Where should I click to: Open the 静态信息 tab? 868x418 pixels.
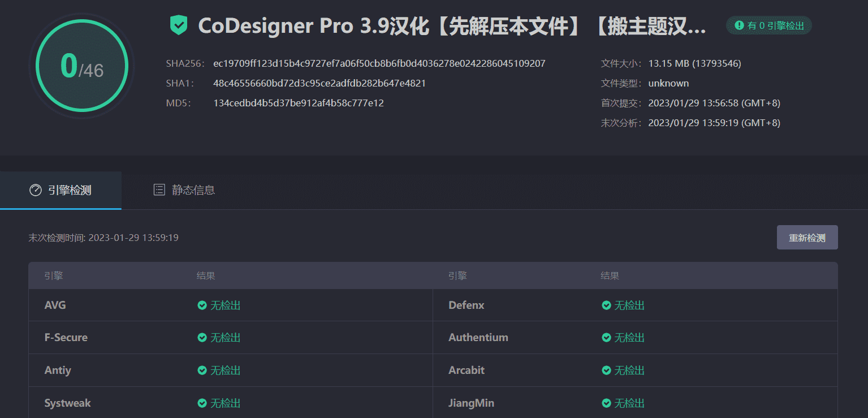click(184, 190)
